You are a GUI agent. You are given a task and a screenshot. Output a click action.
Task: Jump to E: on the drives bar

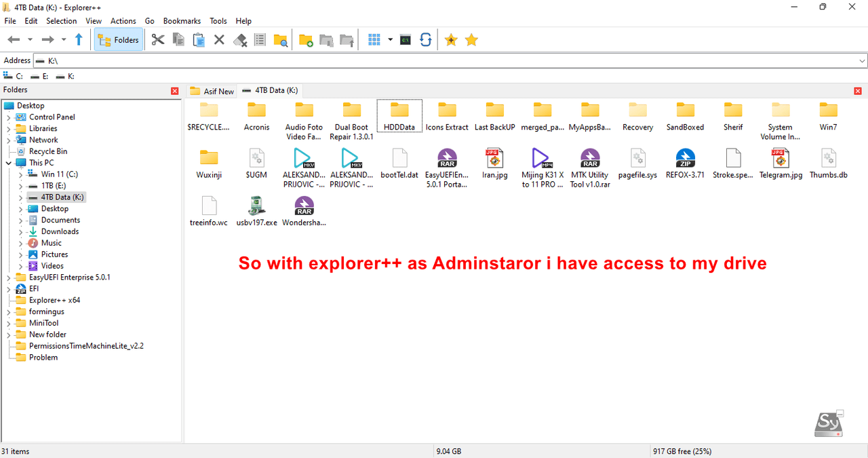coord(39,76)
